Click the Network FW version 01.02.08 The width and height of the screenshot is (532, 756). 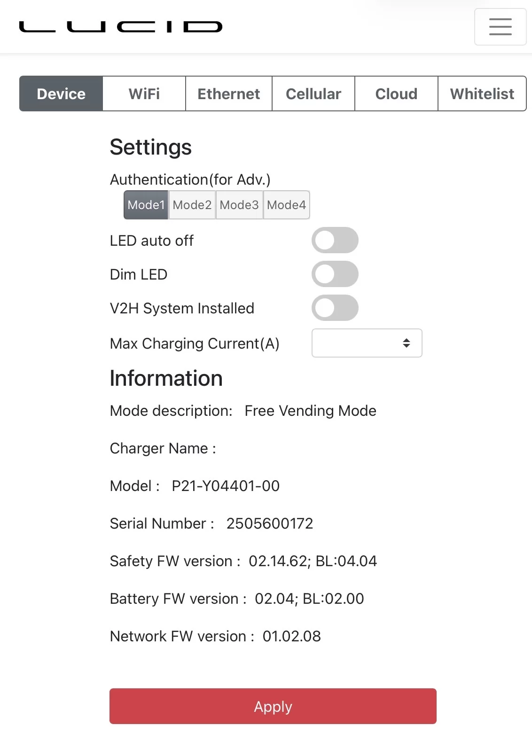tap(292, 636)
